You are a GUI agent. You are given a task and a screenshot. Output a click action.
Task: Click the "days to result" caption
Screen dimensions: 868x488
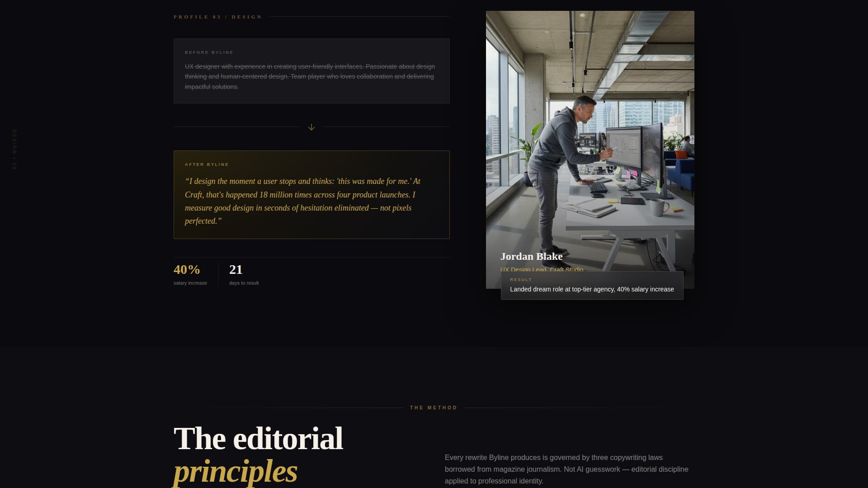pyautogui.click(x=243, y=283)
